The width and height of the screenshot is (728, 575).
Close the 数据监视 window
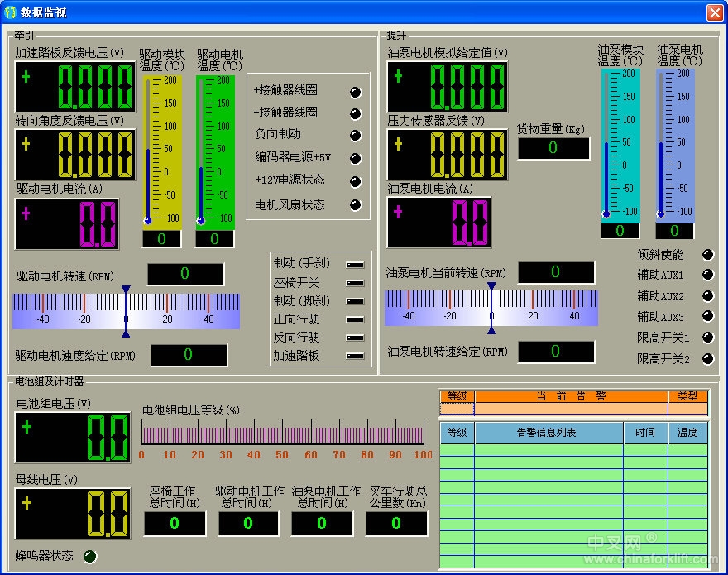pyautogui.click(x=714, y=12)
